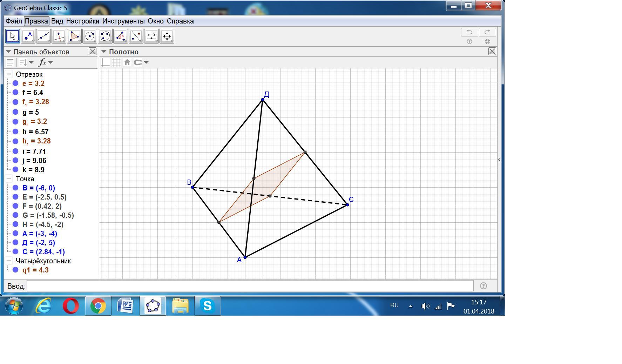
Task: Open the sort objects dropdown arrow
Action: [32, 62]
